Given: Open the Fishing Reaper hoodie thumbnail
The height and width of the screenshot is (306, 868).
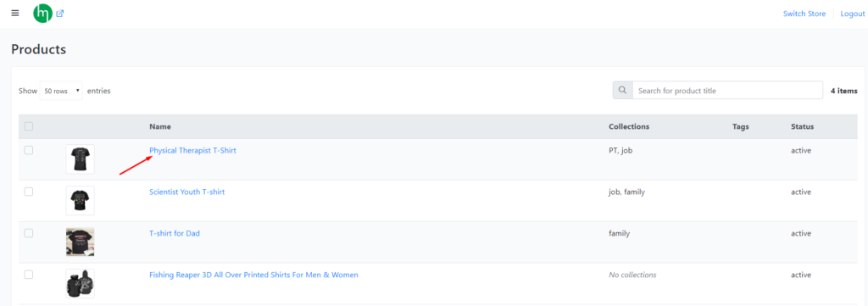Looking at the screenshot, I should tap(80, 283).
